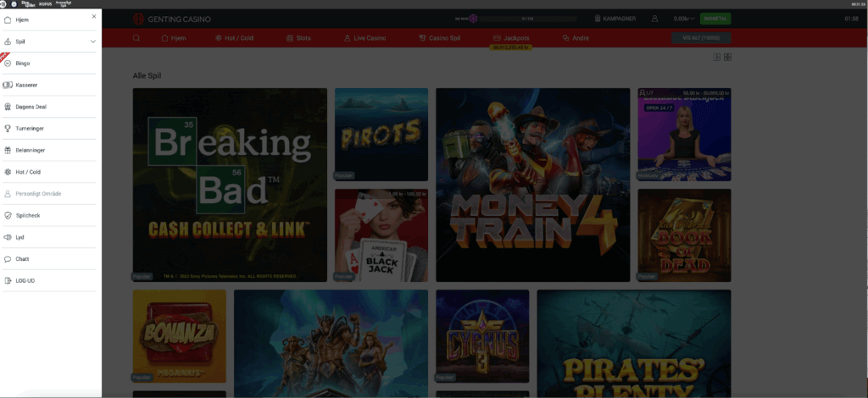Expand the Spil submenu chevron

pos(93,41)
